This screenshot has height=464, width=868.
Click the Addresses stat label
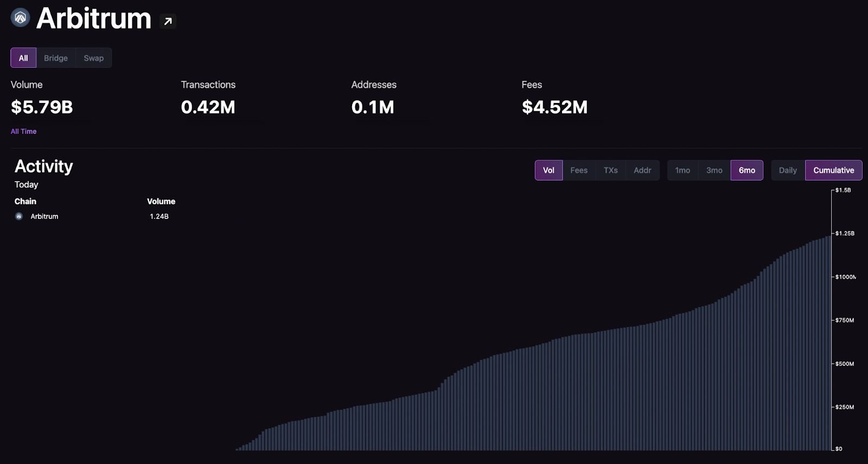374,85
